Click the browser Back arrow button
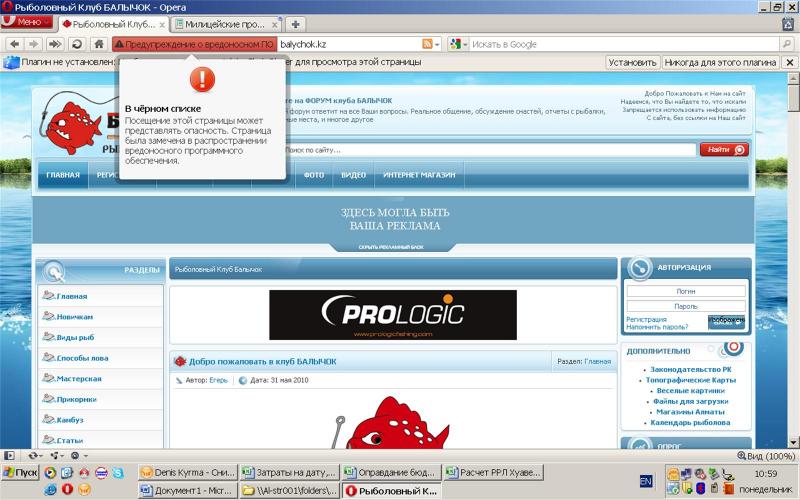This screenshot has width=800, height=500. (x=13, y=44)
